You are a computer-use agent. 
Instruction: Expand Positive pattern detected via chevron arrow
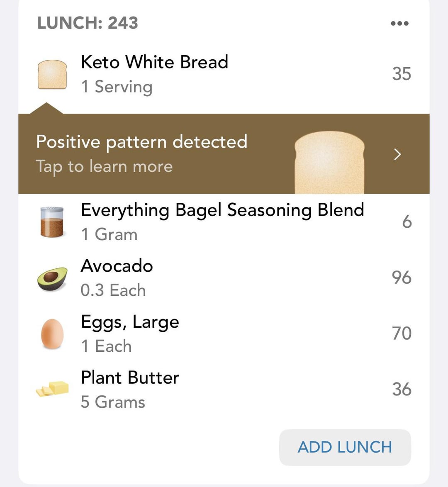[x=397, y=154]
